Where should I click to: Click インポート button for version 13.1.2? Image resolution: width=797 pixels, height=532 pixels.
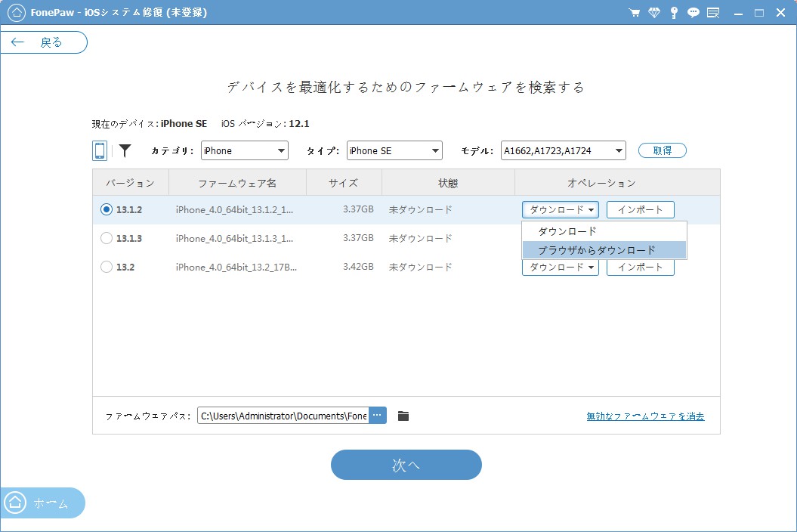pos(641,209)
